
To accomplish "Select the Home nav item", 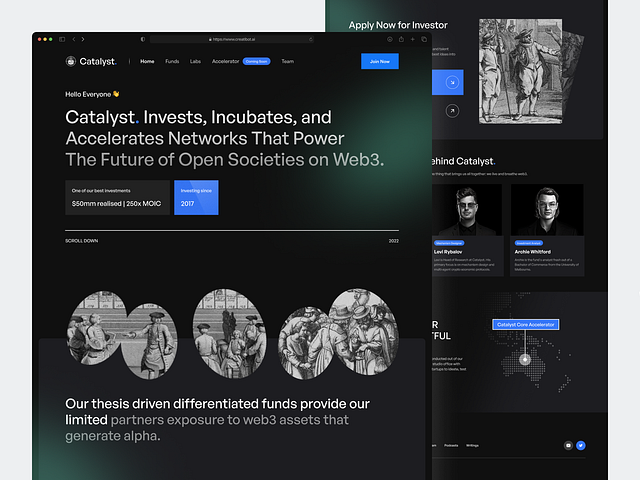I will (x=147, y=61).
